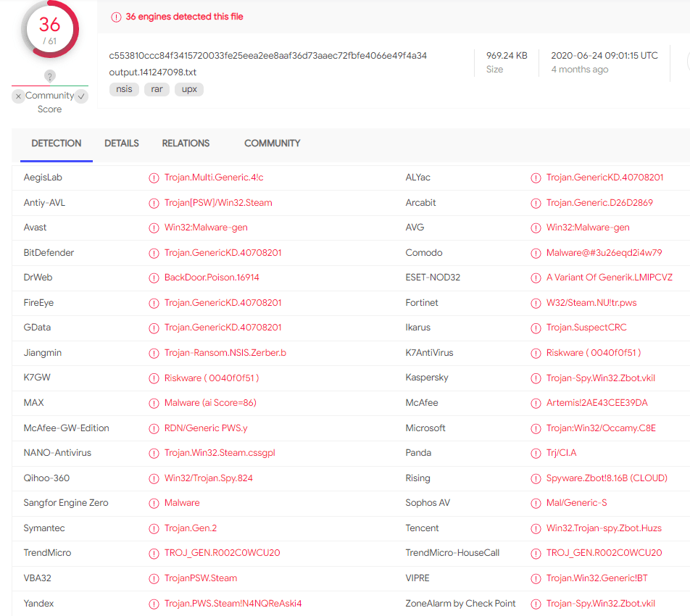Image resolution: width=690 pixels, height=616 pixels.
Task: Click the alert icon in the McAfee row
Action: tap(536, 404)
